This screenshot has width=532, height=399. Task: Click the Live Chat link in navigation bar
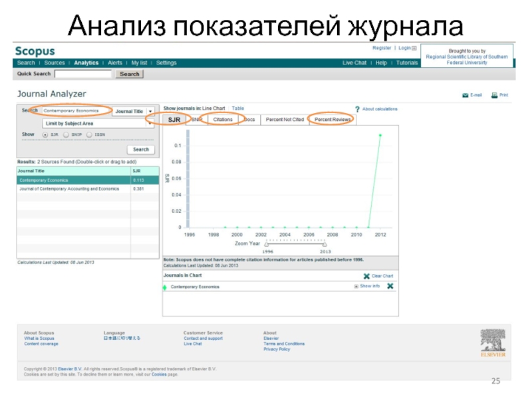coord(354,63)
